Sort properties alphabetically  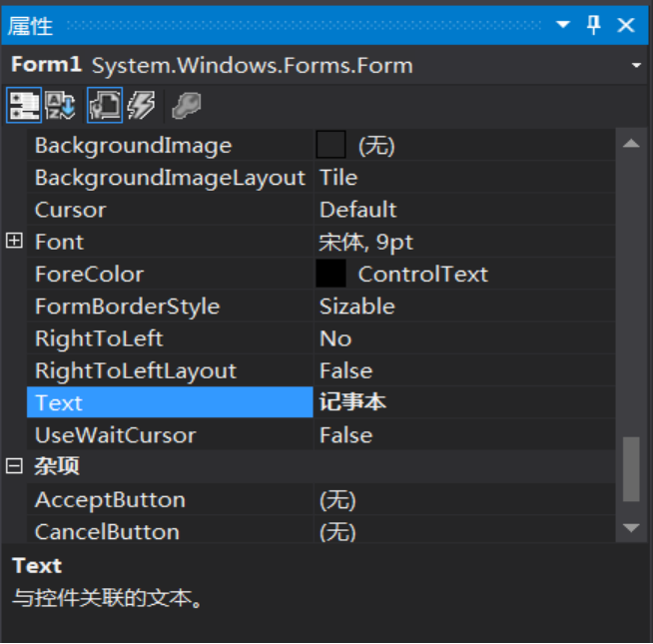pos(60,106)
